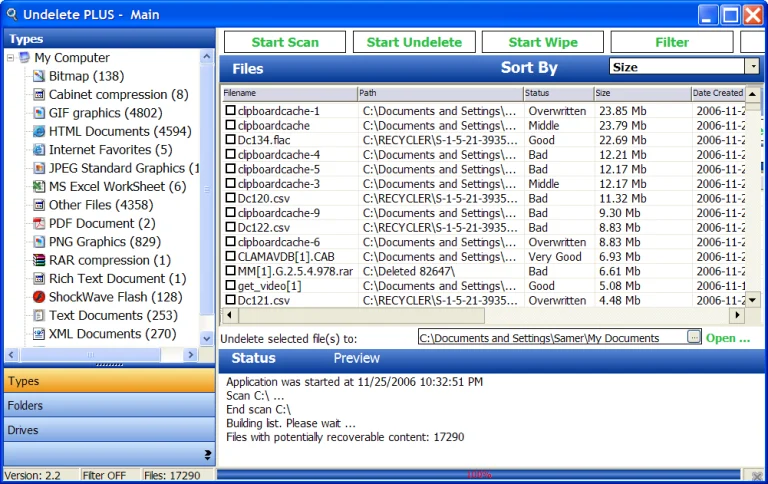Image resolution: width=768 pixels, height=484 pixels.
Task: Click the green Open ... link
Action: [x=728, y=338]
